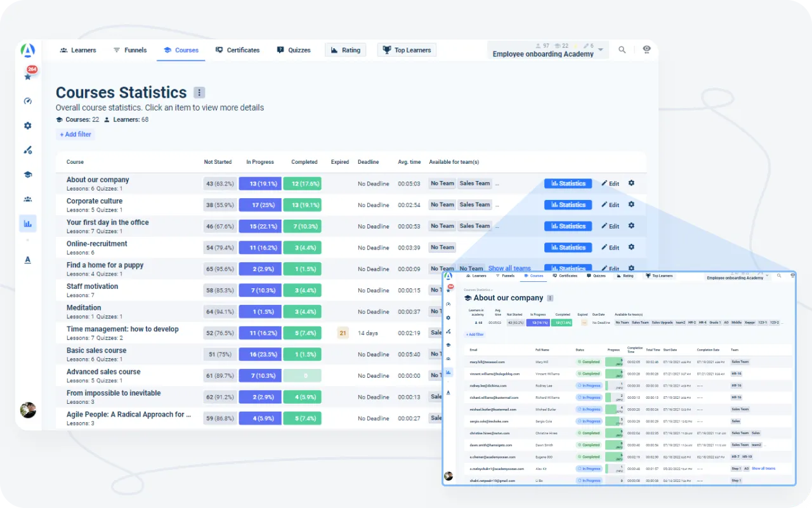Expand Show all teams for puppy course
812x508 pixels.
[x=509, y=269]
